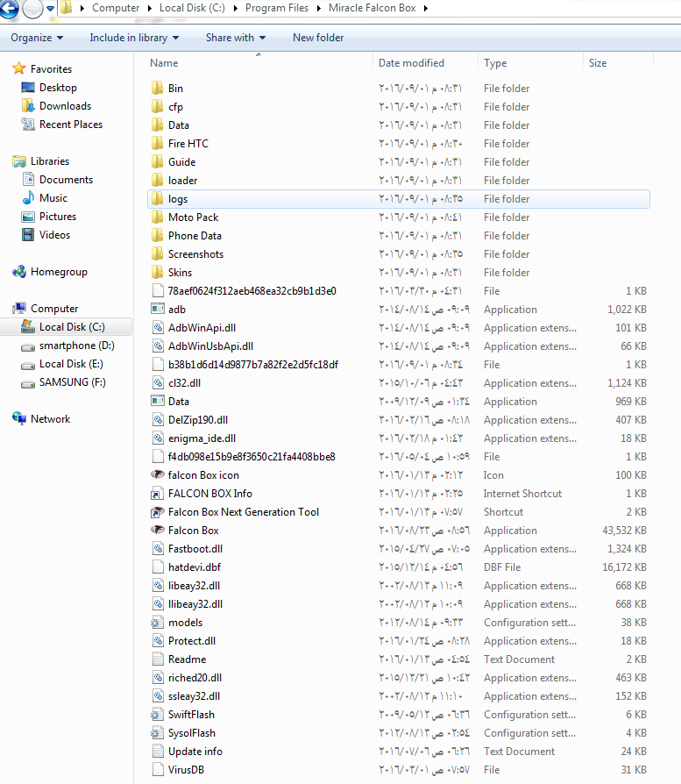This screenshot has height=784, width=681.
Task: Sort by the Date modified column header
Action: click(425, 63)
